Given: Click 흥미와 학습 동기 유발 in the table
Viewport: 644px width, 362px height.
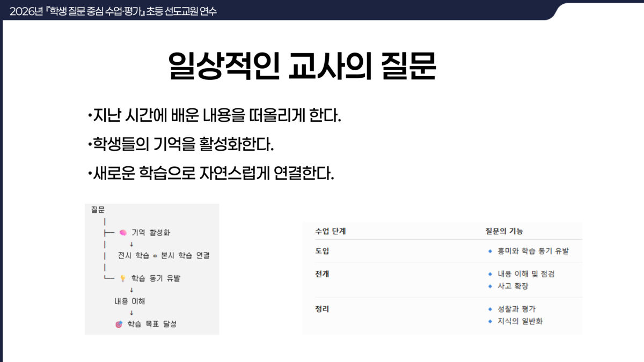Looking at the screenshot, I should (x=533, y=251).
